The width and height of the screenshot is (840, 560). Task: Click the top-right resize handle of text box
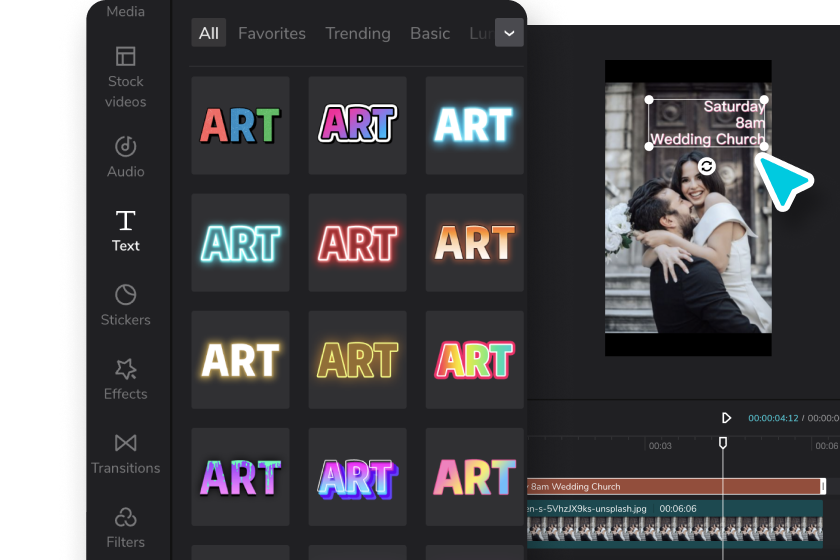[764, 100]
